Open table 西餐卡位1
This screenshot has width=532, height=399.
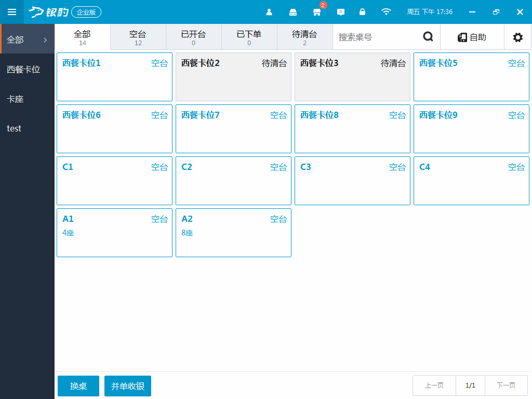[x=115, y=77]
